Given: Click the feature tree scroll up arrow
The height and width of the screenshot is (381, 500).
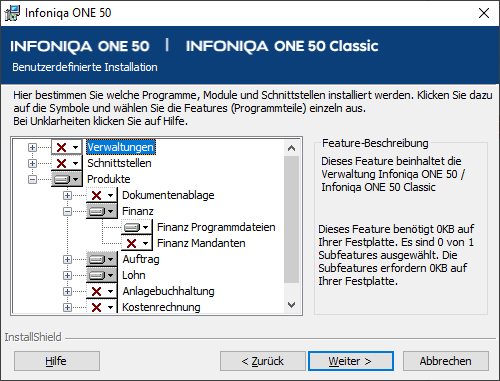Looking at the screenshot, I should 292,148.
